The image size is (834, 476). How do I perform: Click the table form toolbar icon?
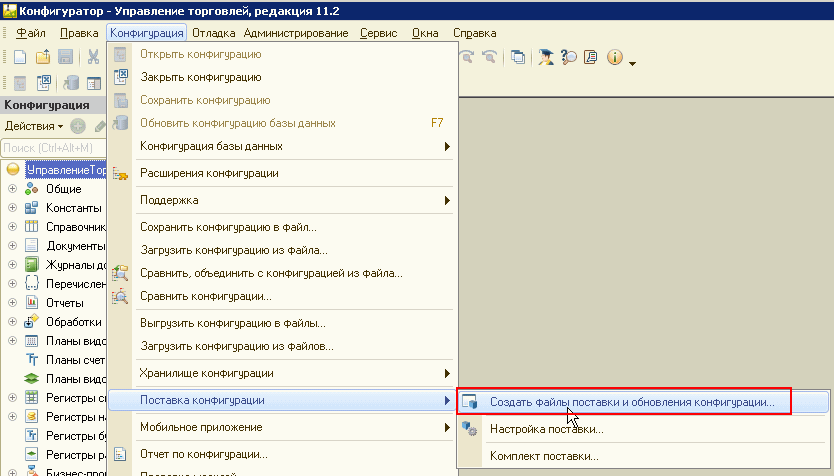coord(94,83)
